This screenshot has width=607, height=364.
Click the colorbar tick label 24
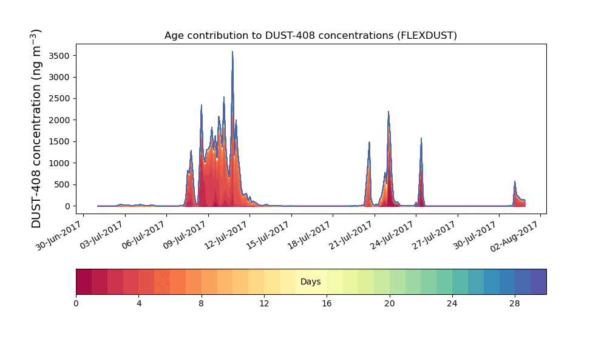point(452,304)
